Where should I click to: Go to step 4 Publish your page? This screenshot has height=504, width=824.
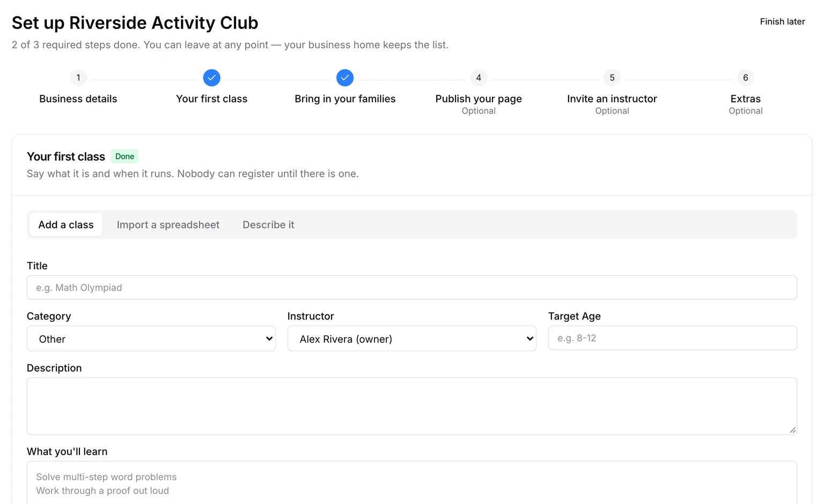click(479, 78)
